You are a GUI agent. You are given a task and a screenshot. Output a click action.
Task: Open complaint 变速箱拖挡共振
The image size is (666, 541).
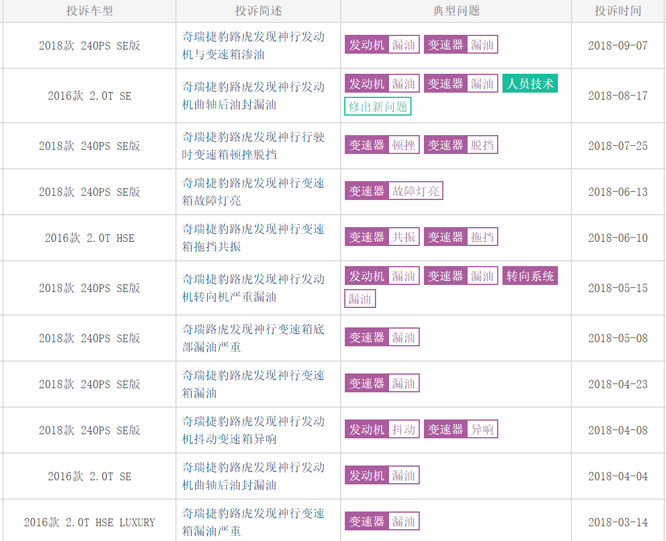coord(253,237)
